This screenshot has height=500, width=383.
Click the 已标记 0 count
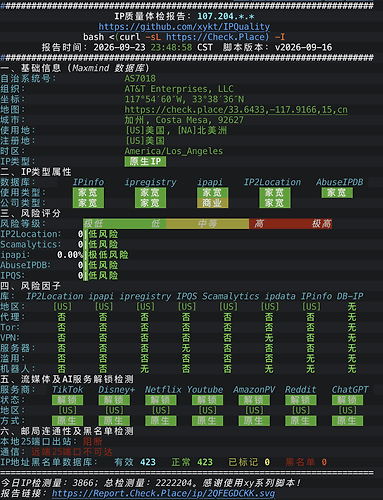tap(249, 462)
